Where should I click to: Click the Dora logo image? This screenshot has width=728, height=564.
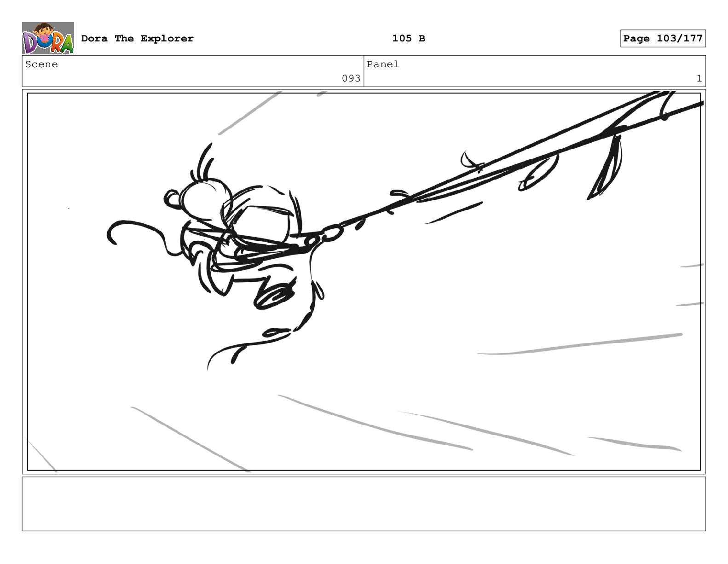[48, 38]
